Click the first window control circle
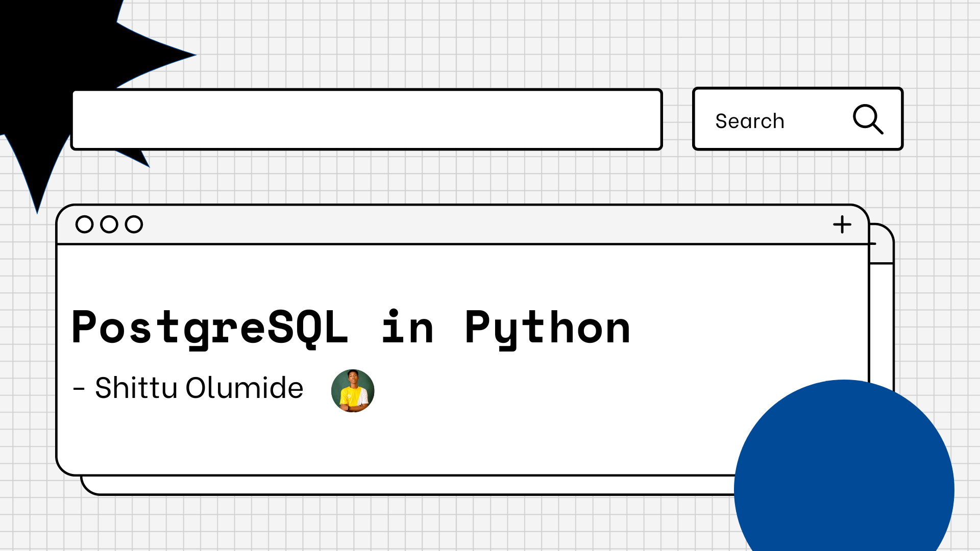The height and width of the screenshot is (551, 980). (84, 224)
